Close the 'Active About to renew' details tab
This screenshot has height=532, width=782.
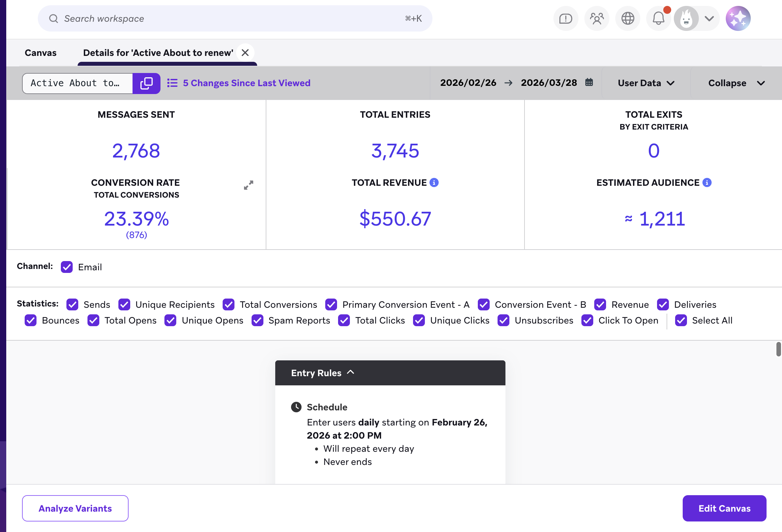[245, 53]
